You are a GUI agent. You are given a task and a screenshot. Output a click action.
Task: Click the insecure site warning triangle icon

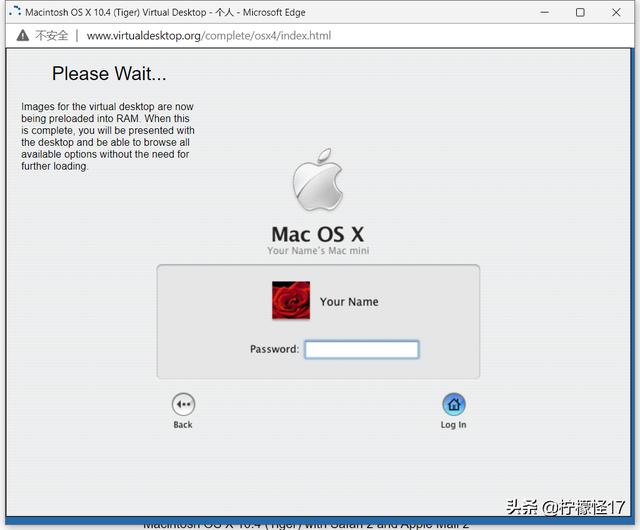point(23,36)
